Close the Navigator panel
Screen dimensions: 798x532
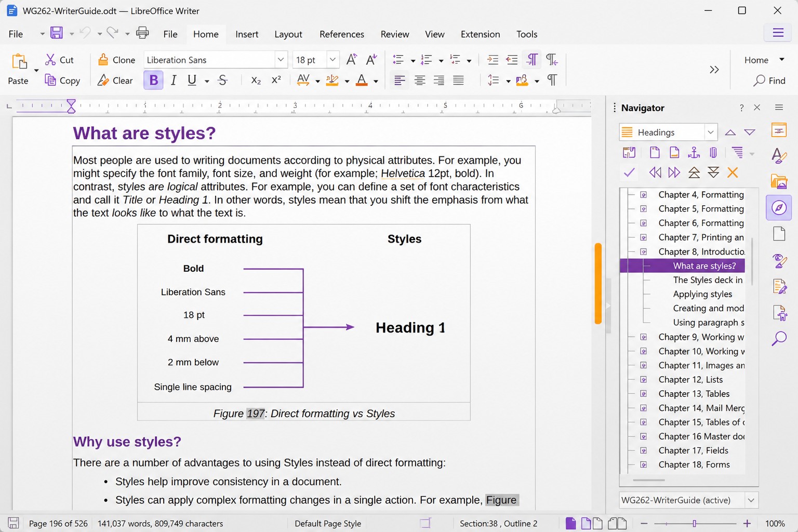757,108
